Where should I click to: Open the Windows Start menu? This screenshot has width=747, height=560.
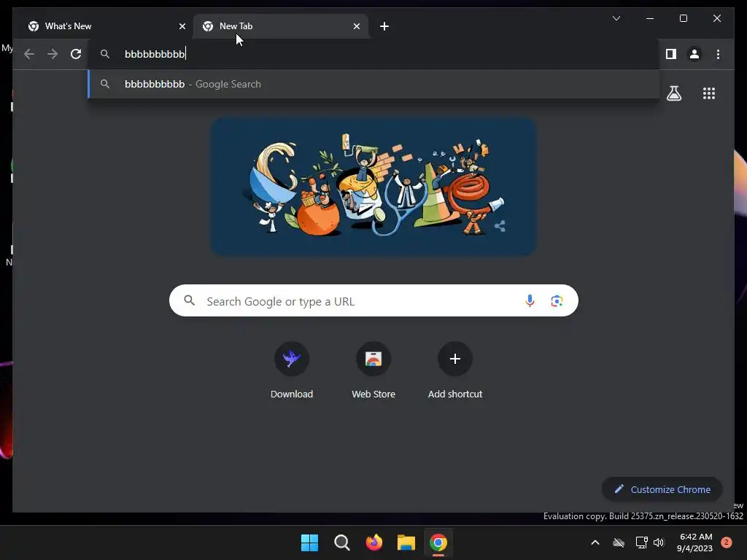(309, 542)
